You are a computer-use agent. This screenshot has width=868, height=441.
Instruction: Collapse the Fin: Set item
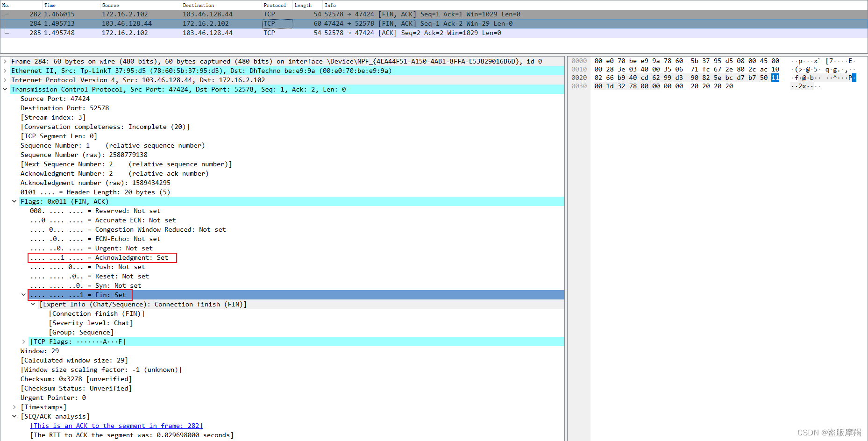[23, 295]
